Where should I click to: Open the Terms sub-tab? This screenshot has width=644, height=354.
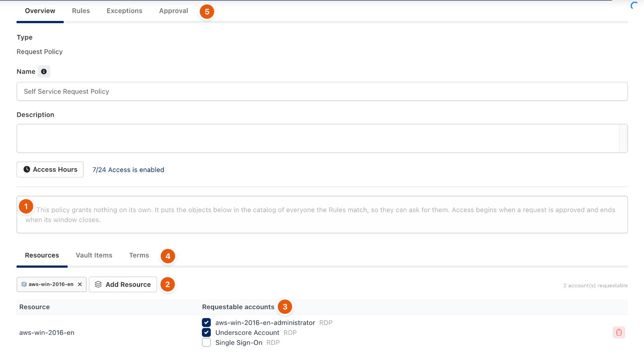[x=139, y=255]
